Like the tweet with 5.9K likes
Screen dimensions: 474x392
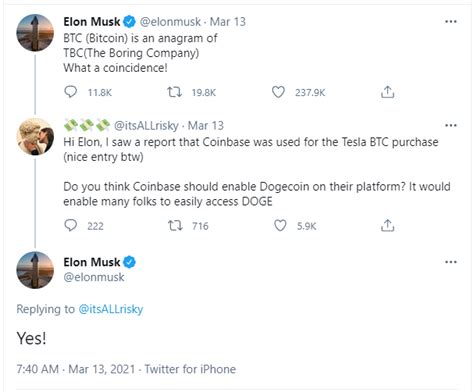click(x=280, y=225)
